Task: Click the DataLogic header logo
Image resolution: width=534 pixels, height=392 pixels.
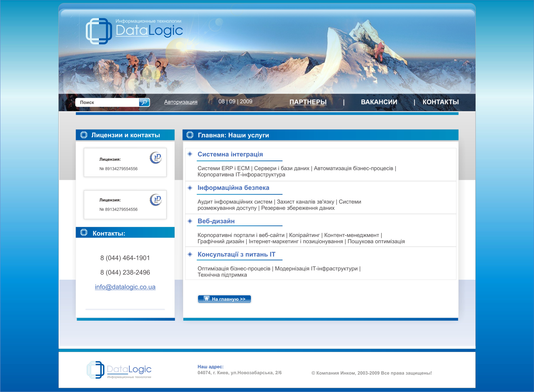Action: [x=134, y=31]
